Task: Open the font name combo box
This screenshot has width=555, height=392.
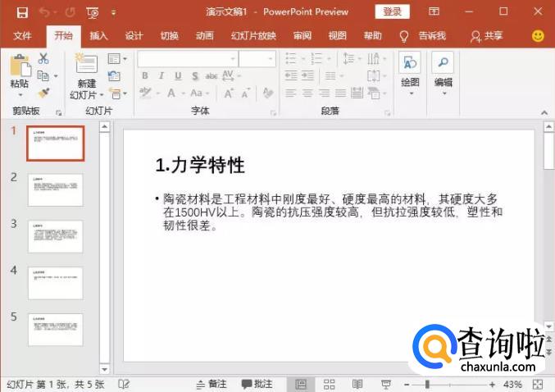Action: point(188,59)
